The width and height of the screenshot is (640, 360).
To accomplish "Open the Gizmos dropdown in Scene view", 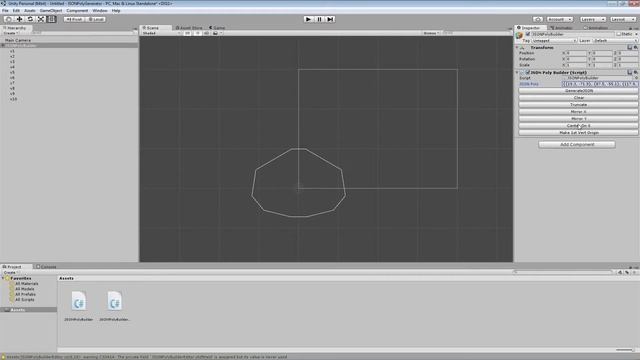I will point(431,33).
